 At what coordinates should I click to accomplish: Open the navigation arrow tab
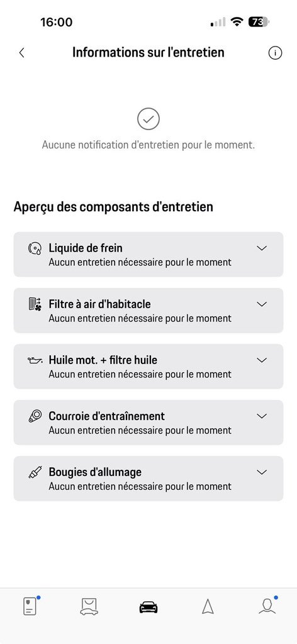point(208,607)
